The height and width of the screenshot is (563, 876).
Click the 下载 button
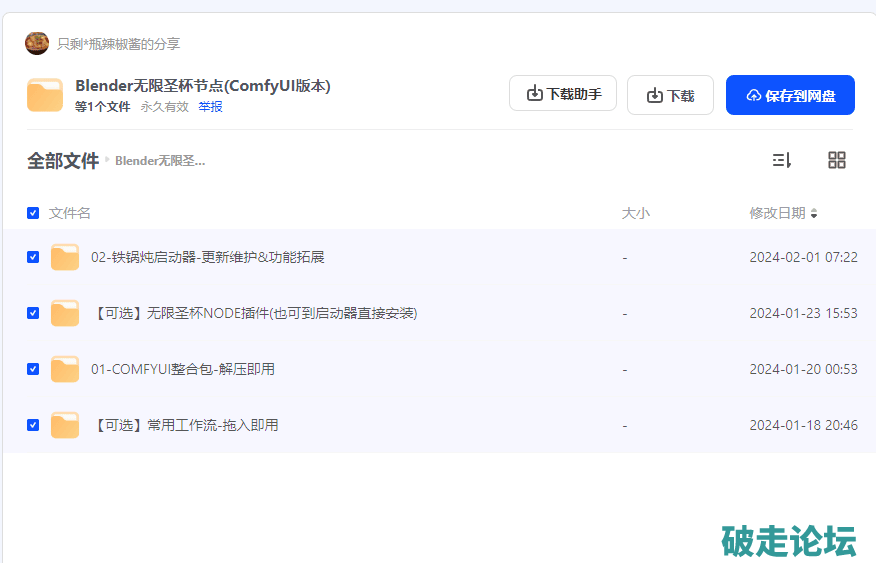670,95
